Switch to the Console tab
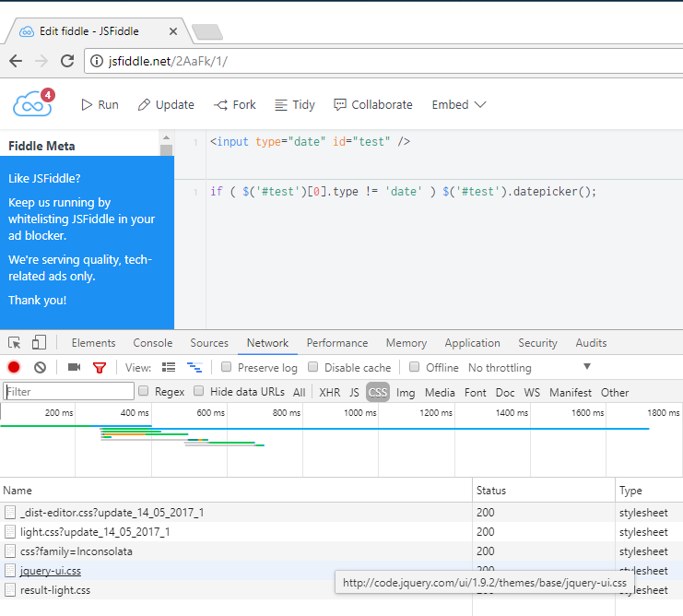This screenshot has width=683, height=616. [153, 343]
